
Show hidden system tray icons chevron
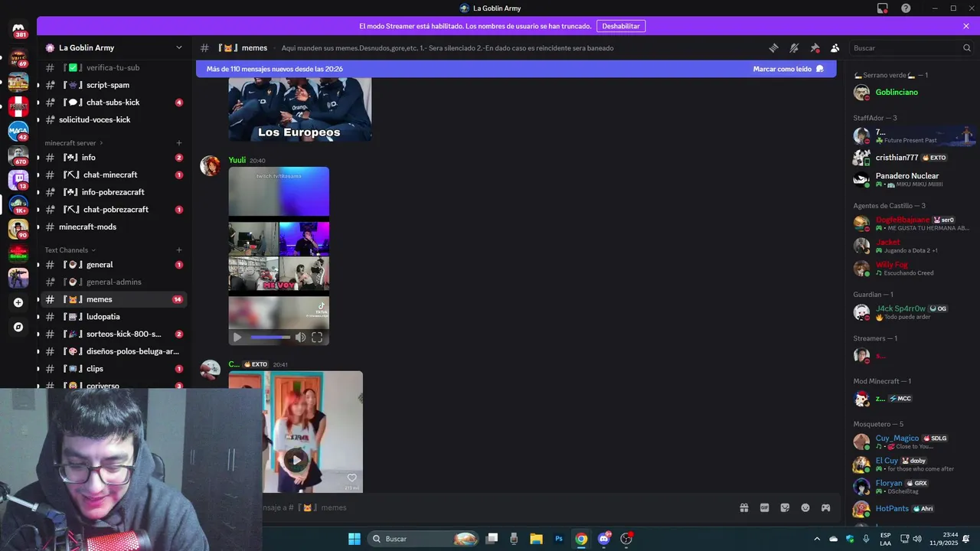pyautogui.click(x=816, y=539)
